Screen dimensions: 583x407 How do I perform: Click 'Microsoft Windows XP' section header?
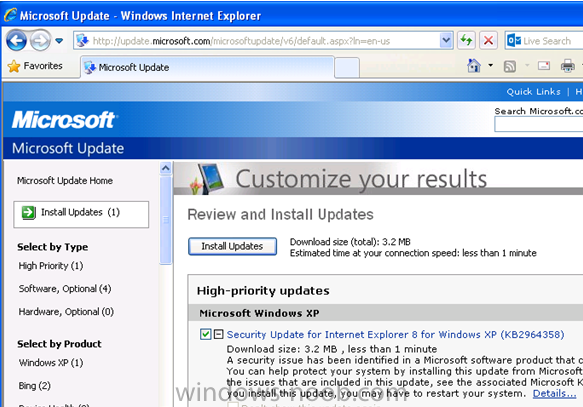click(259, 313)
